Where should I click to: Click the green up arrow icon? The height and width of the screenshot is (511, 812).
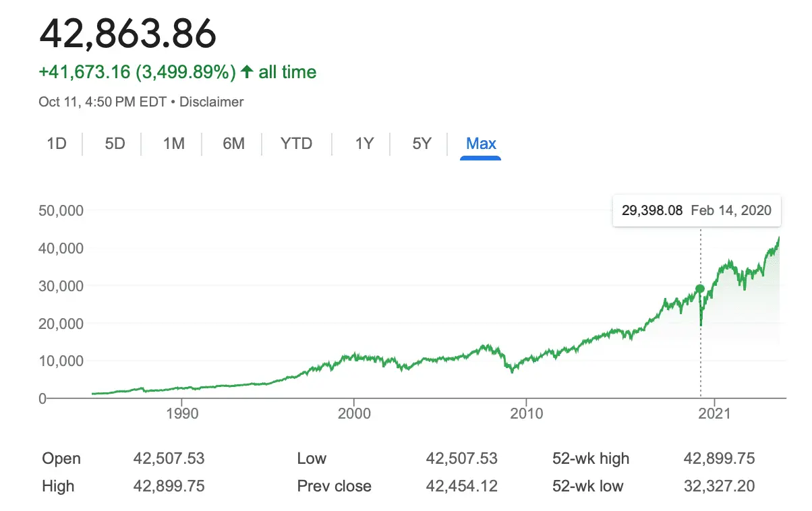(247, 72)
